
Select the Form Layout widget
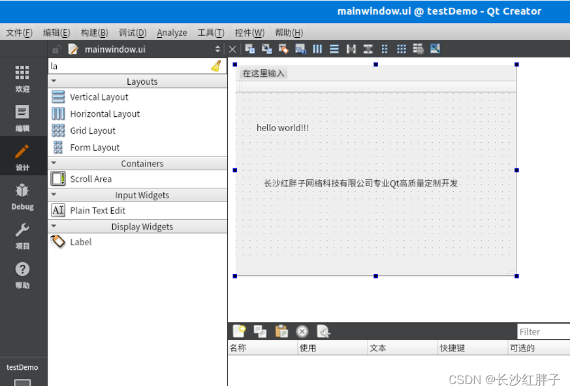(137, 147)
